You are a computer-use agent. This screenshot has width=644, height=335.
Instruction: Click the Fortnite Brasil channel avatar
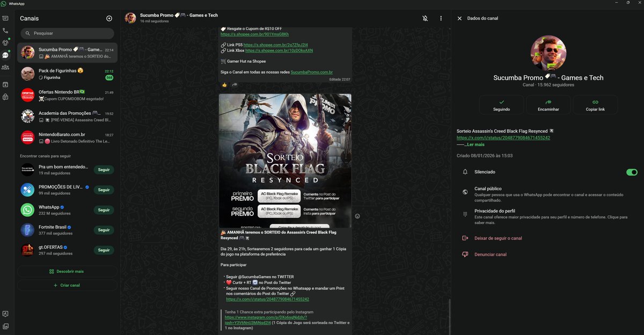click(x=28, y=230)
